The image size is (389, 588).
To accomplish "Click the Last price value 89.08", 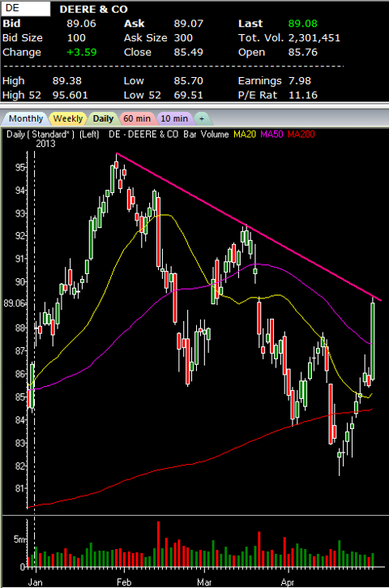I will [x=303, y=24].
